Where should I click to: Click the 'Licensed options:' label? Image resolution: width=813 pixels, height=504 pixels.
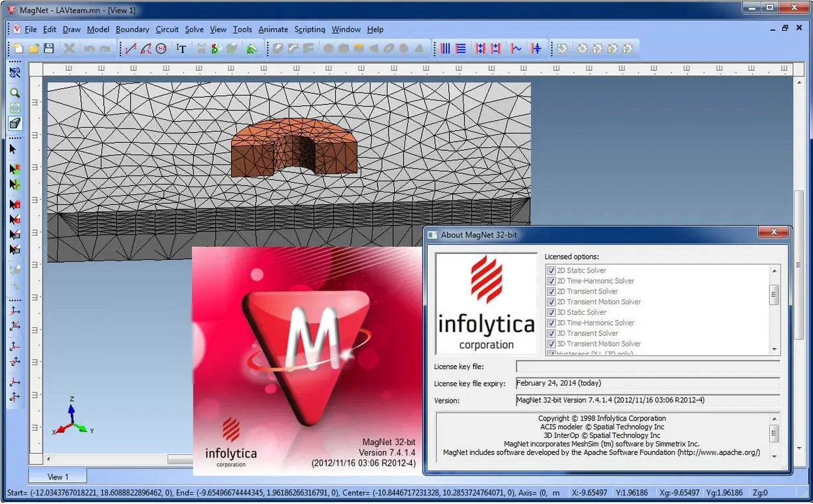click(x=571, y=257)
